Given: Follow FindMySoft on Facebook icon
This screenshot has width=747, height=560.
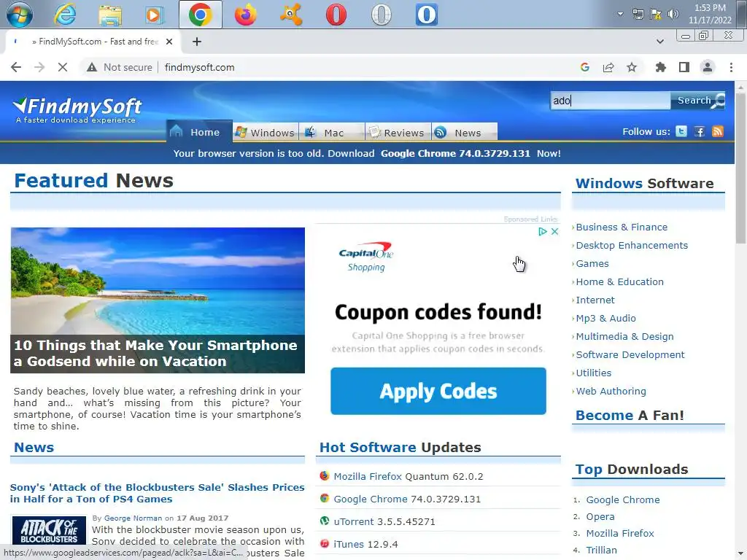Looking at the screenshot, I should coord(700,131).
